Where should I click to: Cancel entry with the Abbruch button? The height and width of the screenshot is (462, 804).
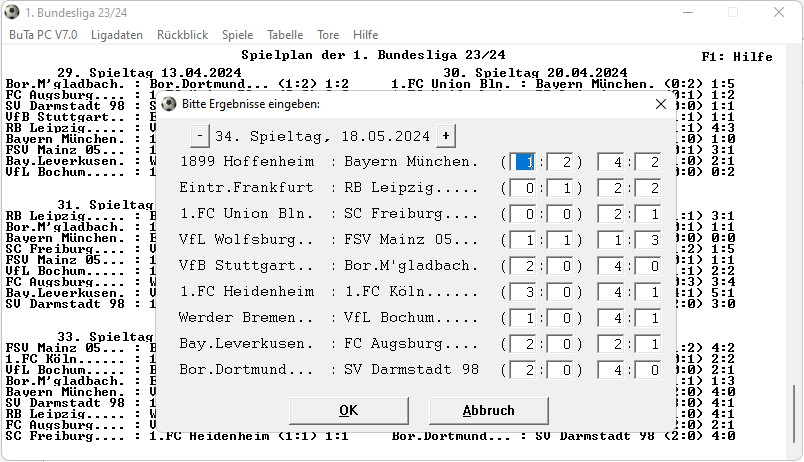(x=488, y=410)
